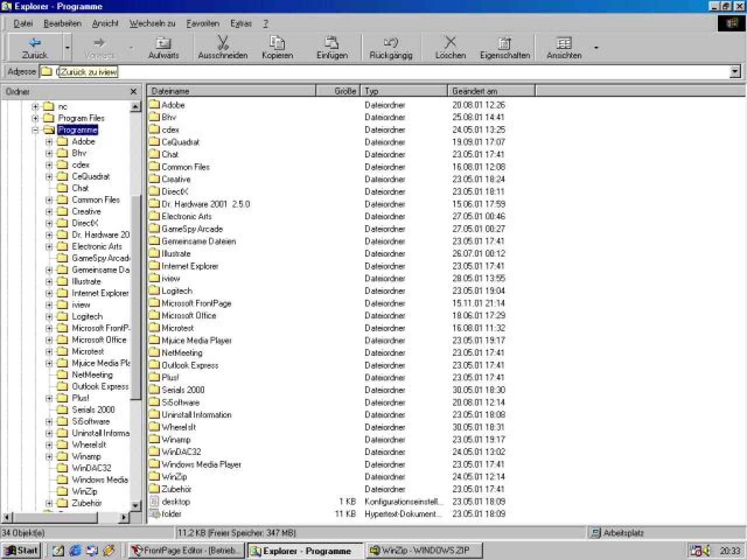Sort by the Größe column header
747x560 pixels.
(338, 91)
